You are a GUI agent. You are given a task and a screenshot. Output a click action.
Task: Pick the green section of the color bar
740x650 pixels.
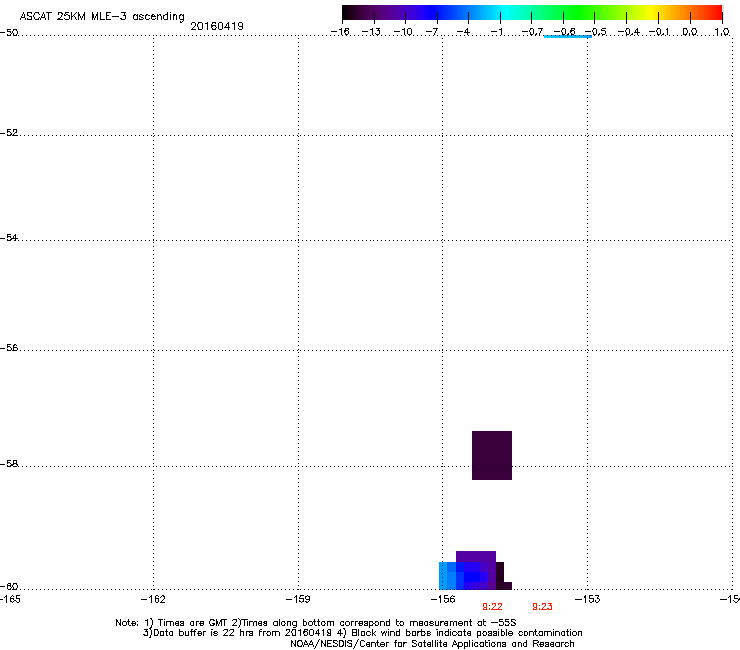[x=580, y=12]
